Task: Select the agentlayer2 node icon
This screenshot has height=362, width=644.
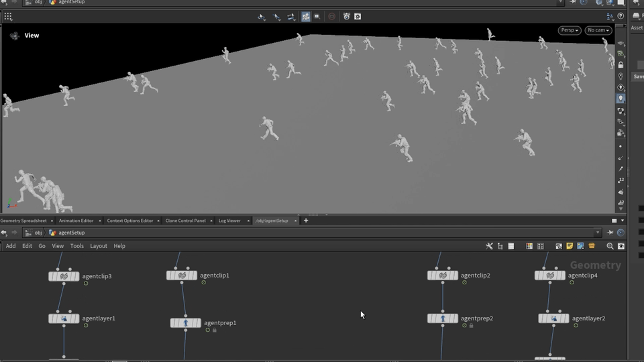Action: (x=553, y=318)
